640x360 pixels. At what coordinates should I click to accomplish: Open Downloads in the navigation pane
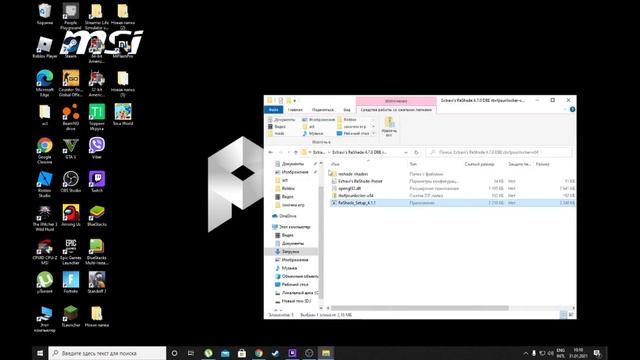pos(290,251)
